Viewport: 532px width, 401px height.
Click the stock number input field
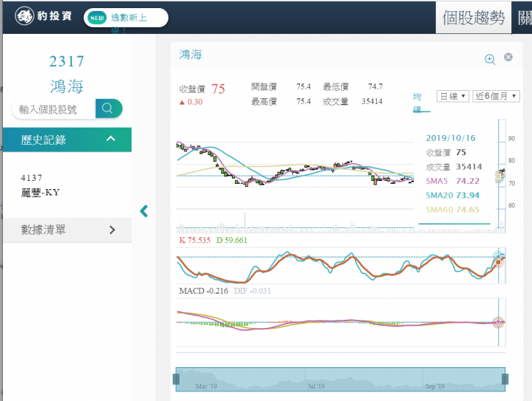click(x=54, y=109)
